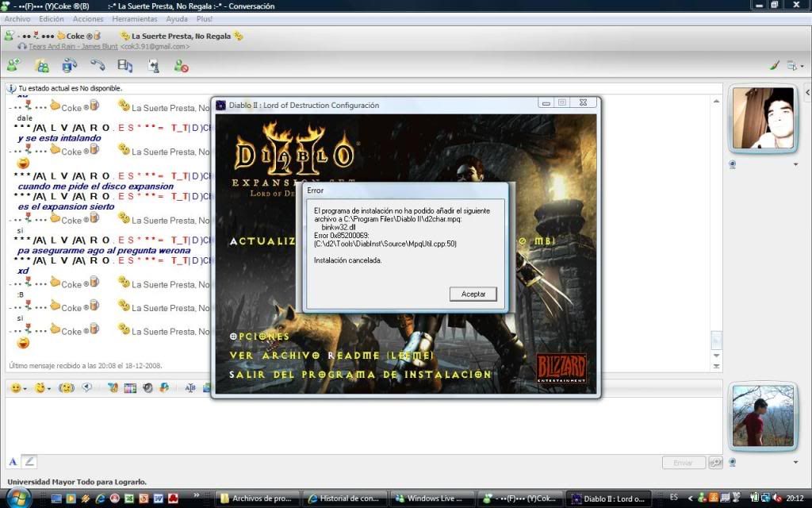Open the media sharing icon with music note
This screenshot has width=812, height=508.
(124, 65)
